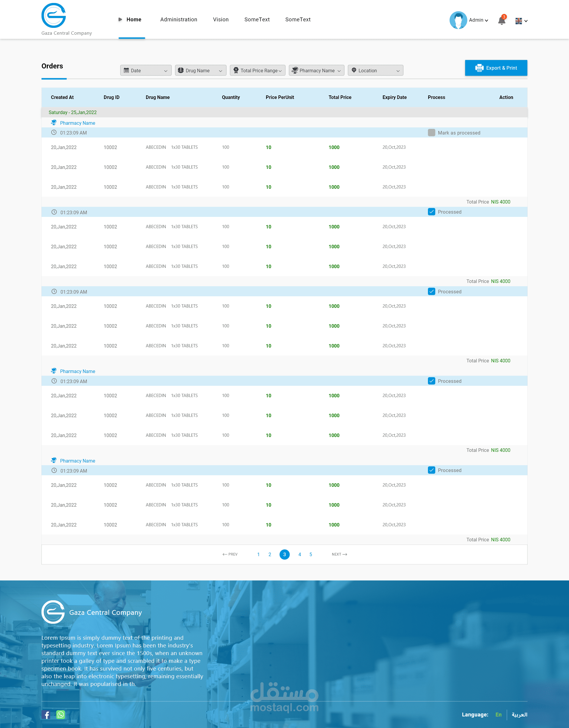569x728 pixels.
Task: Switch language to Arabic in footer
Action: [x=519, y=714]
